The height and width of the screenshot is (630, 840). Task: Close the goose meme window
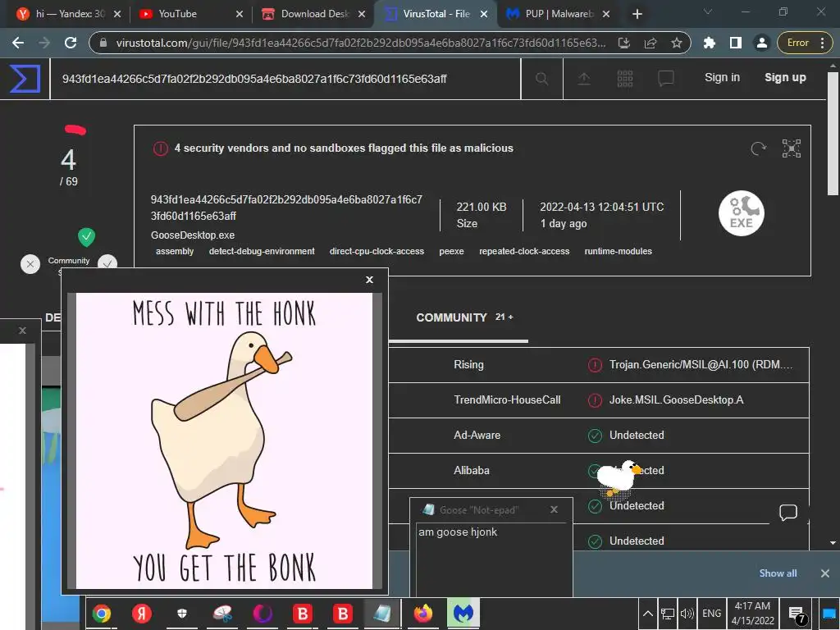coord(369,281)
